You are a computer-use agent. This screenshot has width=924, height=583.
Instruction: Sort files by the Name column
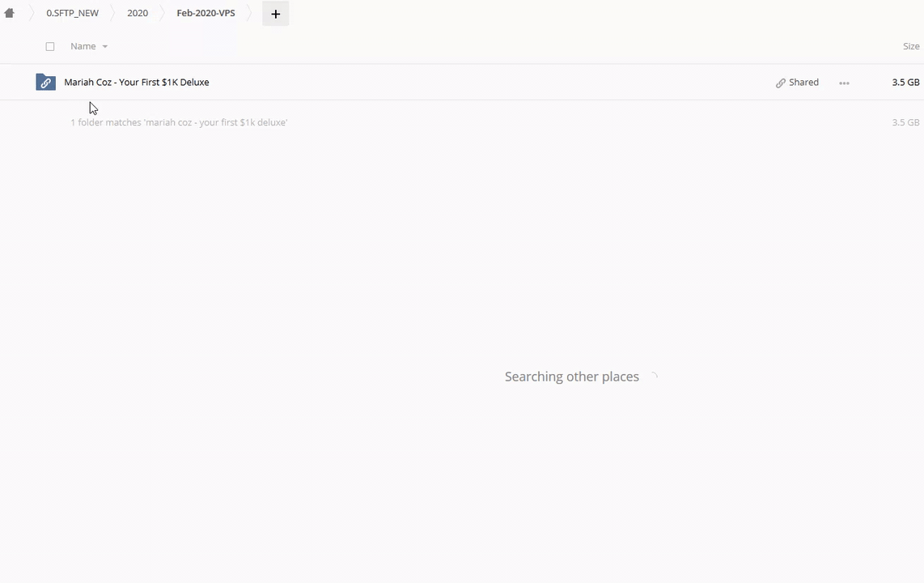click(83, 46)
